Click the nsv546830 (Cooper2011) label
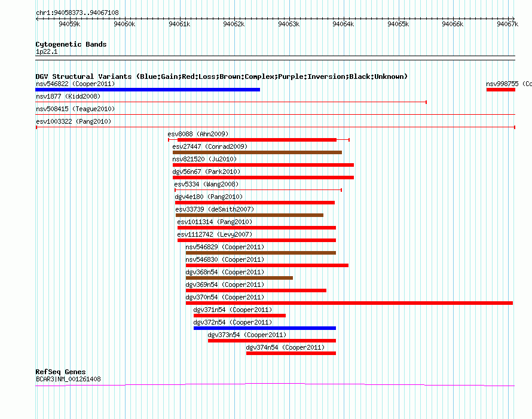This screenshot has height=419, width=532. (225, 259)
